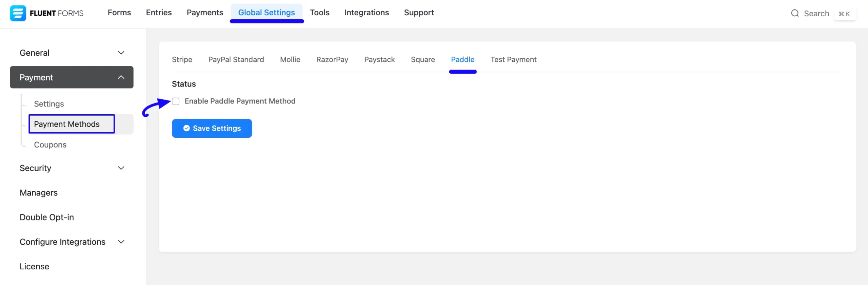This screenshot has width=868, height=285.
Task: Expand the Configure Integrations chevron
Action: (x=121, y=242)
